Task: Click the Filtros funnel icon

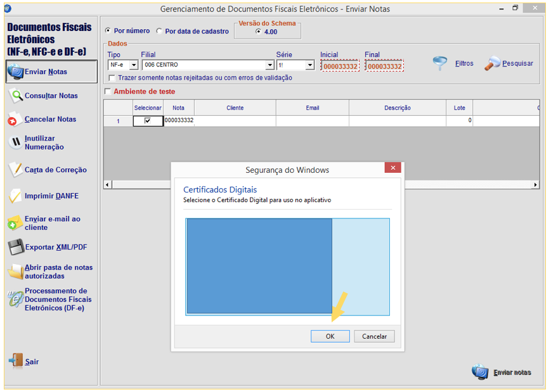Action: 440,63
